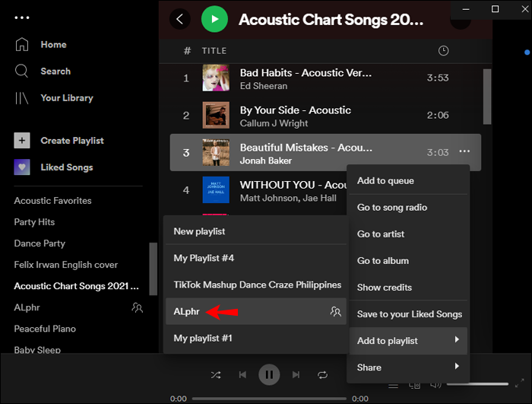532x404 pixels.
Task: Expand the Add to playlist submenu
Action: tap(409, 341)
